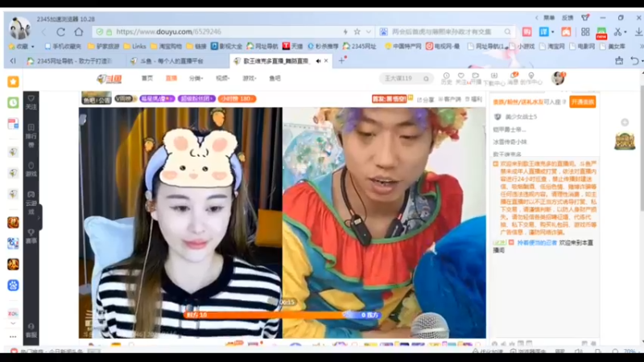Screen dimensions: 644x362
Task: Click the browser search magnifier icon
Action: [x=508, y=31]
